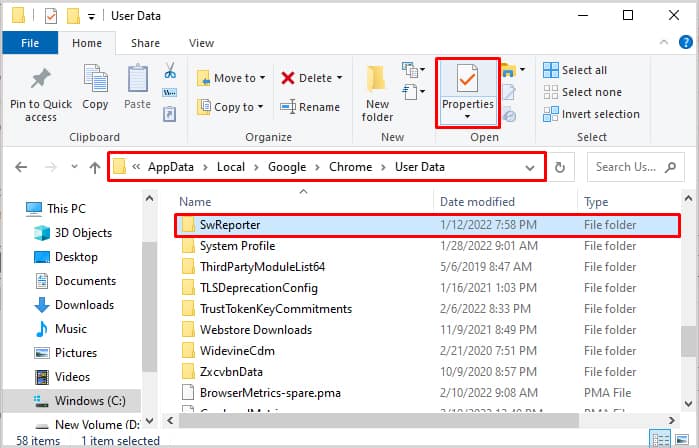
Task: Click the New folder icon
Action: tap(377, 79)
